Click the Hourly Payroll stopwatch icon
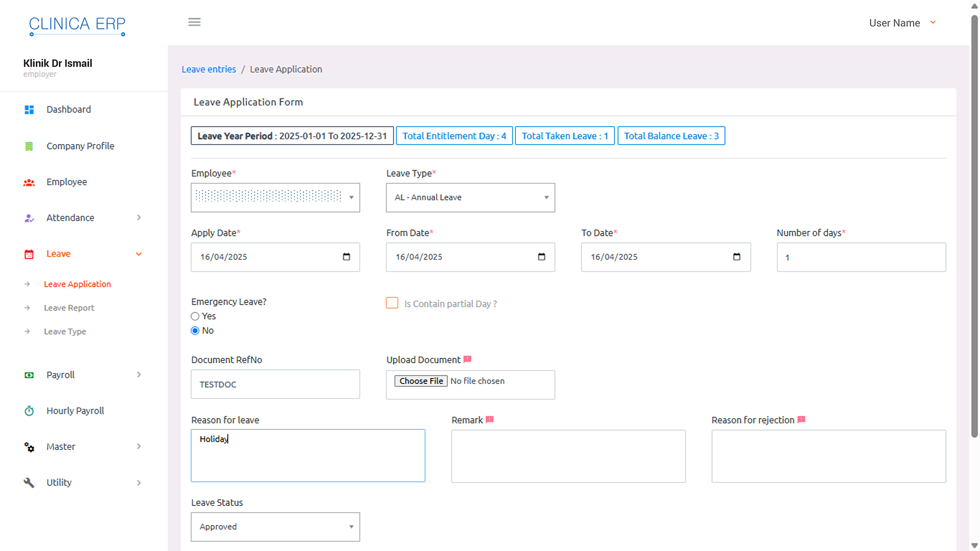This screenshot has width=980, height=551. (29, 411)
